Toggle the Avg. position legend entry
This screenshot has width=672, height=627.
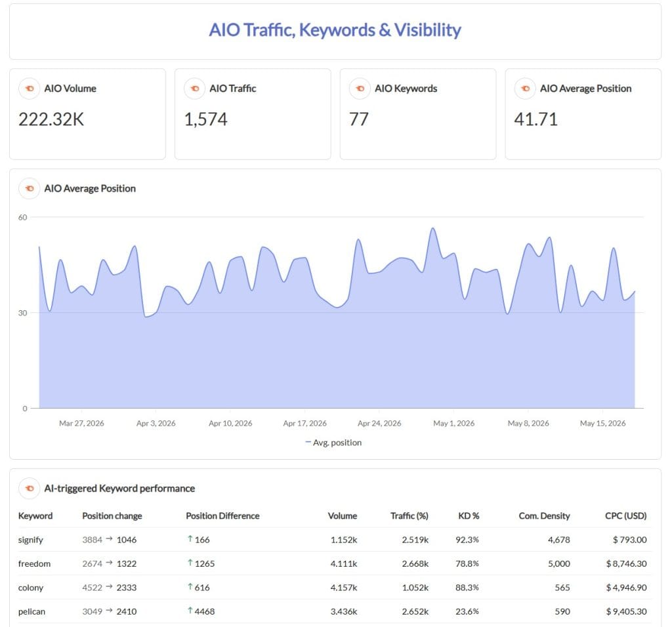333,443
